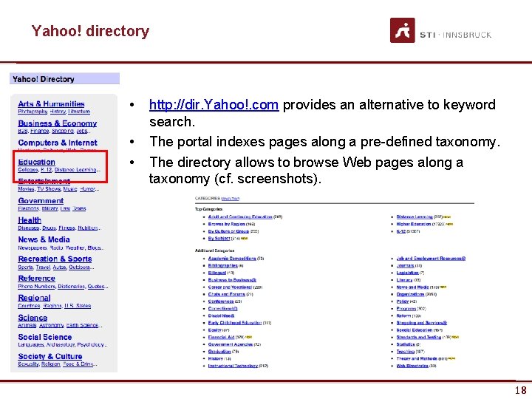Open Literacy category
Screen dimensions: 532x399
click(404, 280)
